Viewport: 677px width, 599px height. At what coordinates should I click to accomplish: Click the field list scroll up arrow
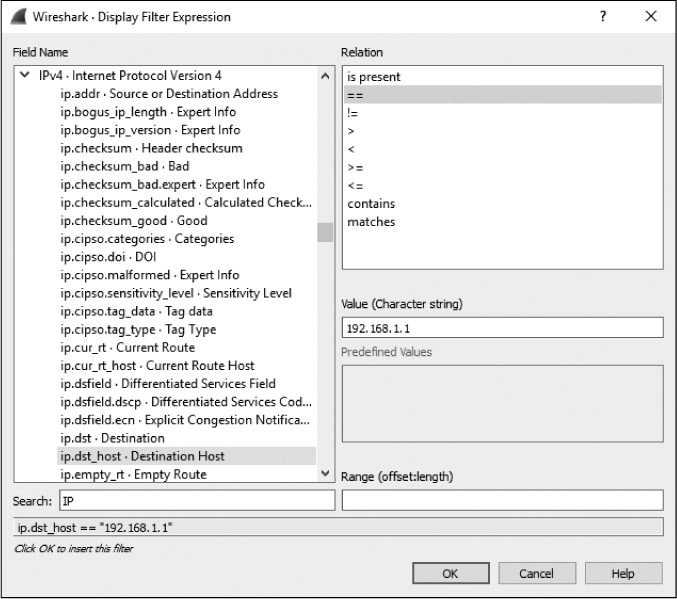pos(325,76)
